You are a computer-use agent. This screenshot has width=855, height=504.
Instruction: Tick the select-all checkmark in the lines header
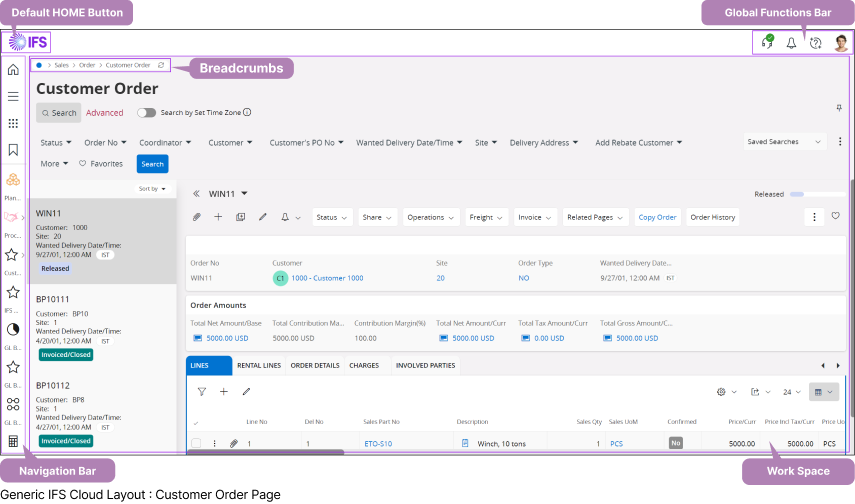tap(196, 422)
